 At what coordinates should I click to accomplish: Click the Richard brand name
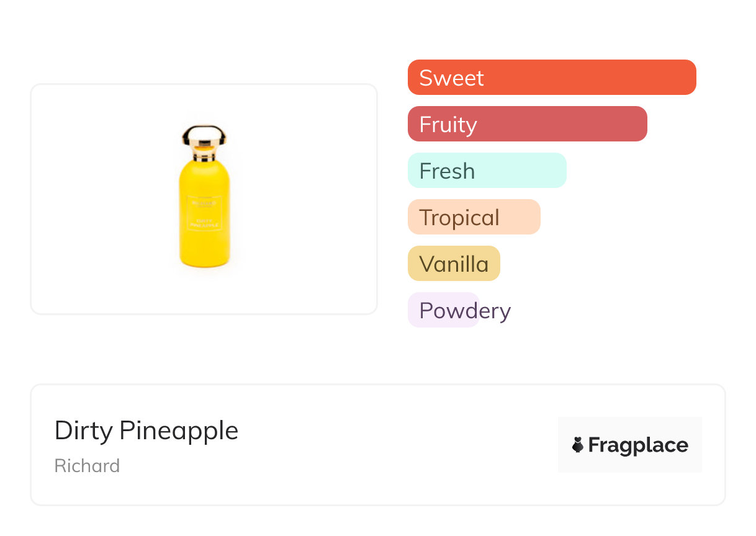[87, 466]
